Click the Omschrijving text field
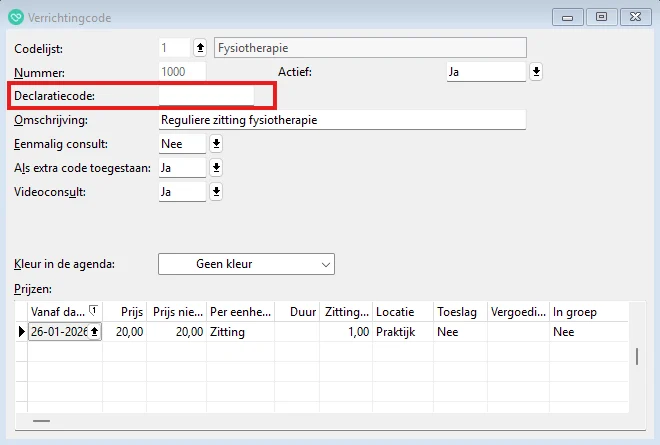 tap(341, 120)
